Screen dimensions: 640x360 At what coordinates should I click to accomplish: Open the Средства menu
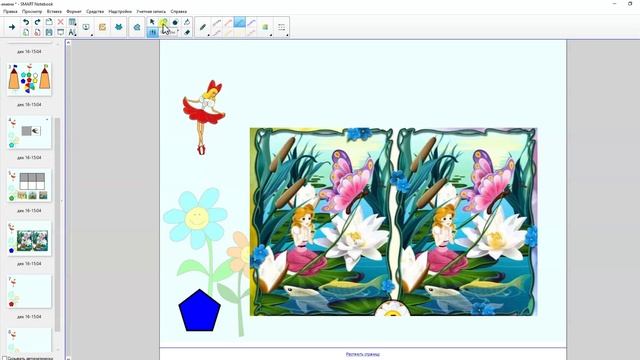click(95, 11)
